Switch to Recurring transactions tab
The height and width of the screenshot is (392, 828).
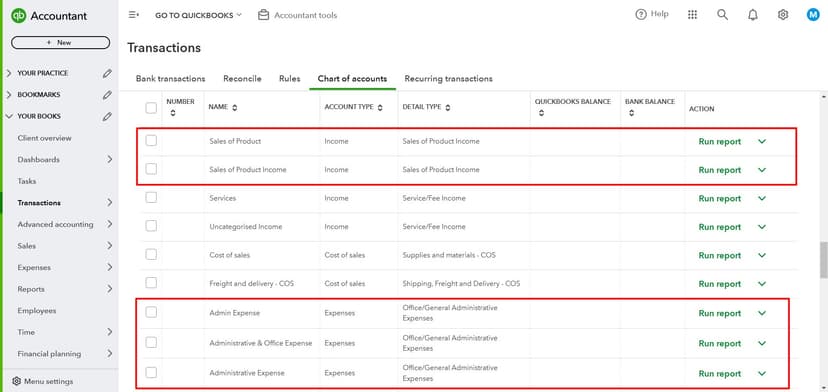pyautogui.click(x=448, y=79)
